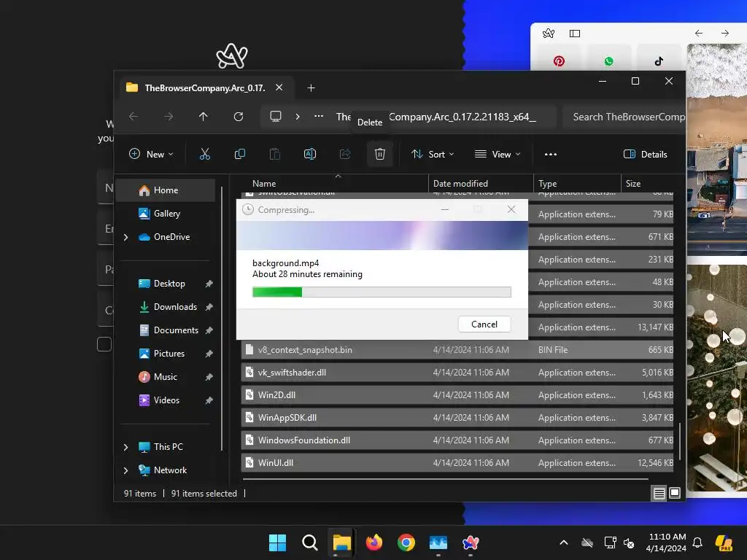The image size is (747, 560).
Task: Expand Network in navigation pane
Action: tap(125, 470)
